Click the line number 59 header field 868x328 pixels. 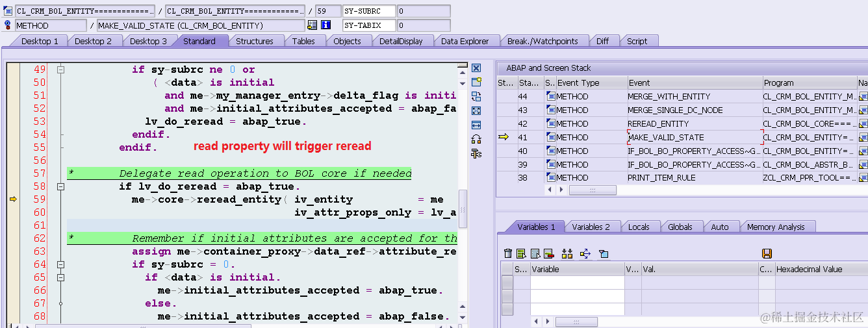tap(327, 11)
